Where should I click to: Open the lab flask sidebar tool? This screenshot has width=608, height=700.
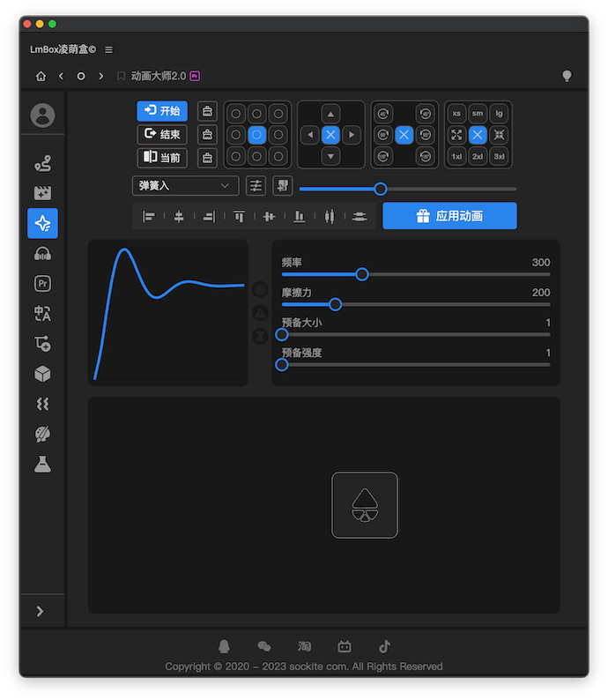[42, 465]
